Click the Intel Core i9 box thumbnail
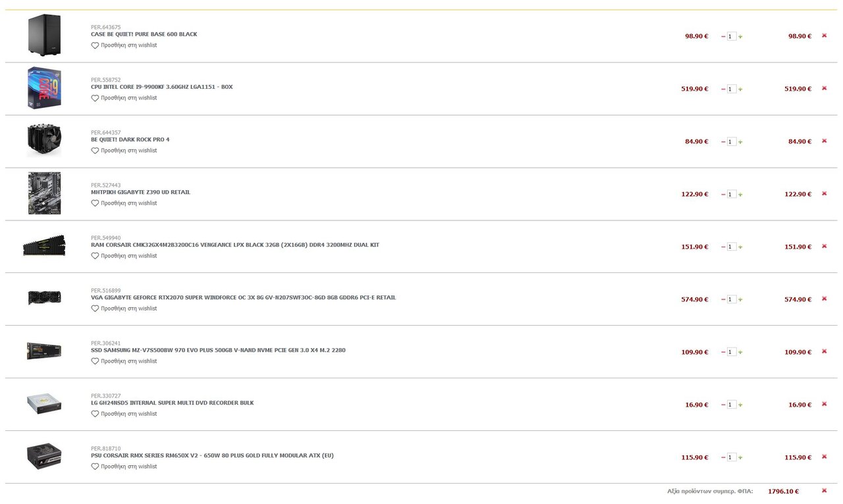The height and width of the screenshot is (504, 843). pyautogui.click(x=44, y=88)
